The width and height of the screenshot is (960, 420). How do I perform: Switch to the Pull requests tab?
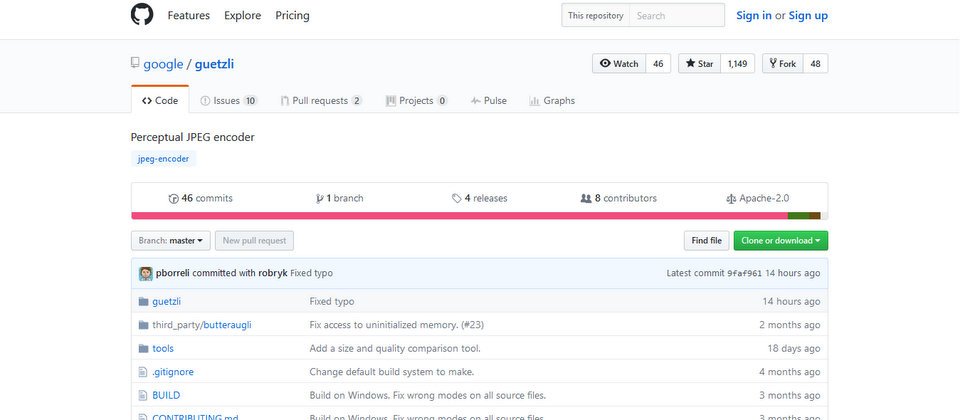[x=321, y=100]
